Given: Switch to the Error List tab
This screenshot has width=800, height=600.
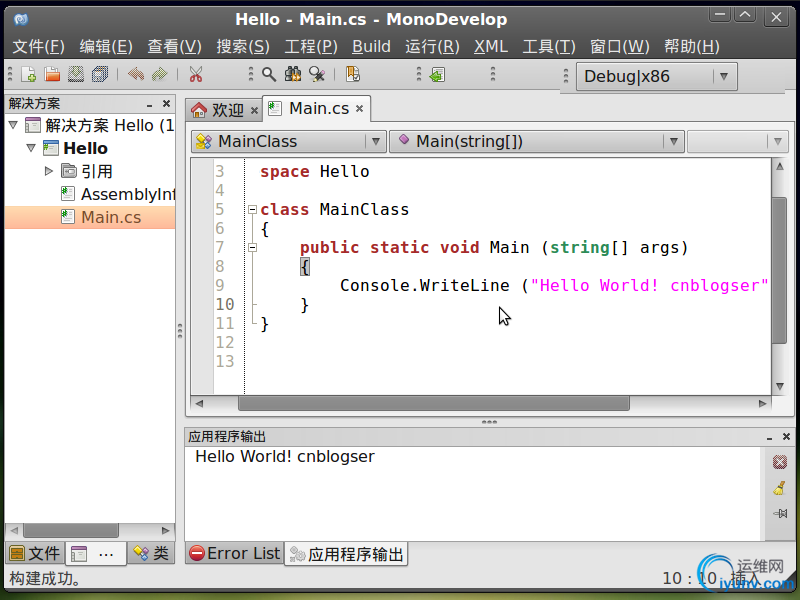Looking at the screenshot, I should coord(234,554).
